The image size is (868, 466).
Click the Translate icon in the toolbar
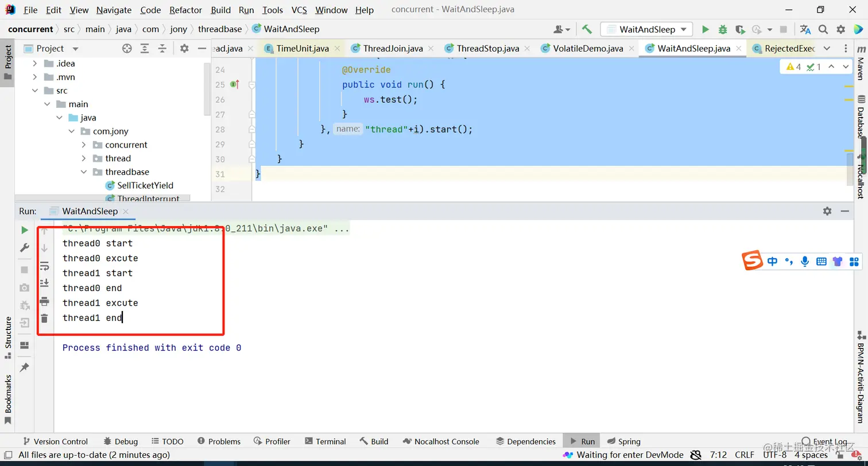805,29
